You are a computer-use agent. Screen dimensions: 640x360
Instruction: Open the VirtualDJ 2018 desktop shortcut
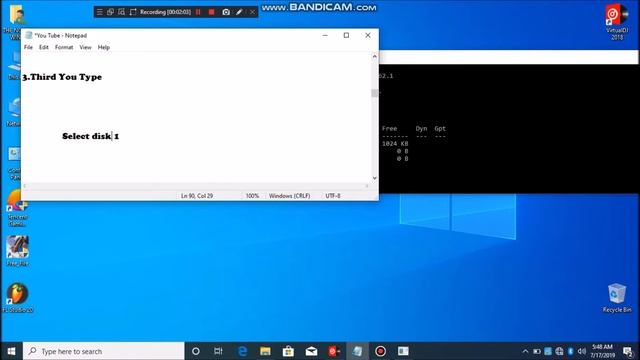click(x=617, y=22)
